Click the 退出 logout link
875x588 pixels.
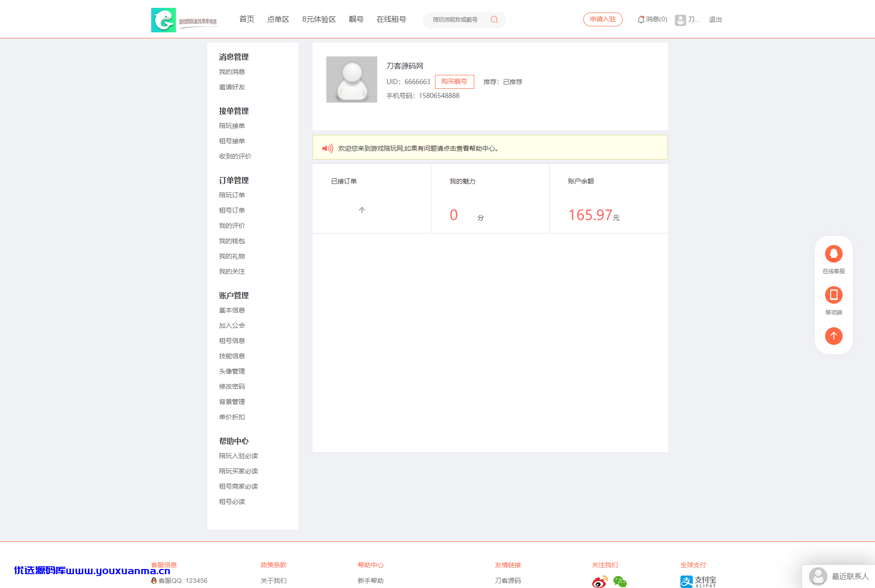pos(715,19)
